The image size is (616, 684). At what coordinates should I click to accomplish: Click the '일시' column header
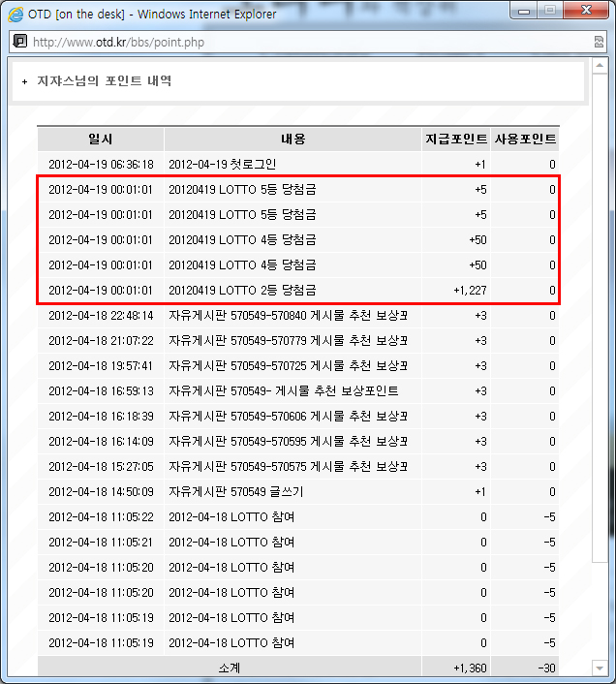click(101, 140)
